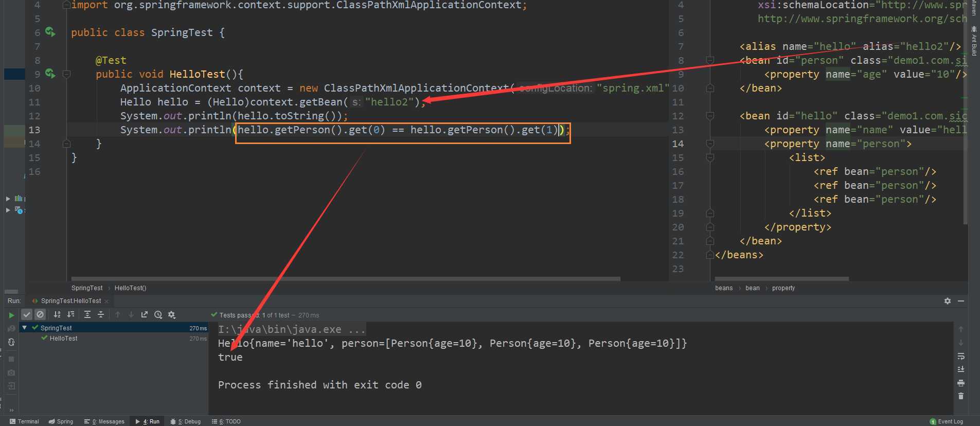Collapse list fold at XML line 15

pyautogui.click(x=710, y=157)
